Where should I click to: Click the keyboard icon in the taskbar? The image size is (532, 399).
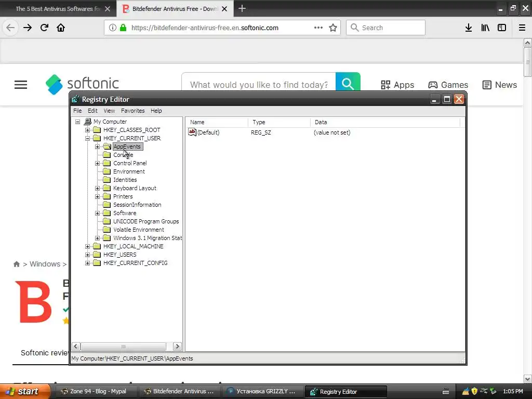[446, 392]
